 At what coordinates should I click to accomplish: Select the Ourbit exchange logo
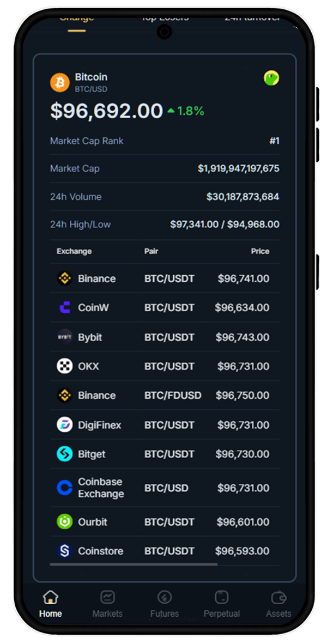click(x=65, y=522)
